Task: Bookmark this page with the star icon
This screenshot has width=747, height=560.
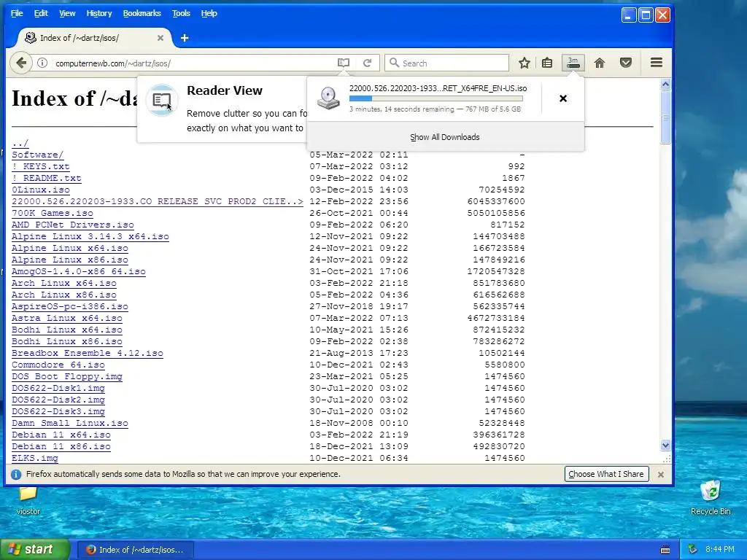Action: (524, 63)
